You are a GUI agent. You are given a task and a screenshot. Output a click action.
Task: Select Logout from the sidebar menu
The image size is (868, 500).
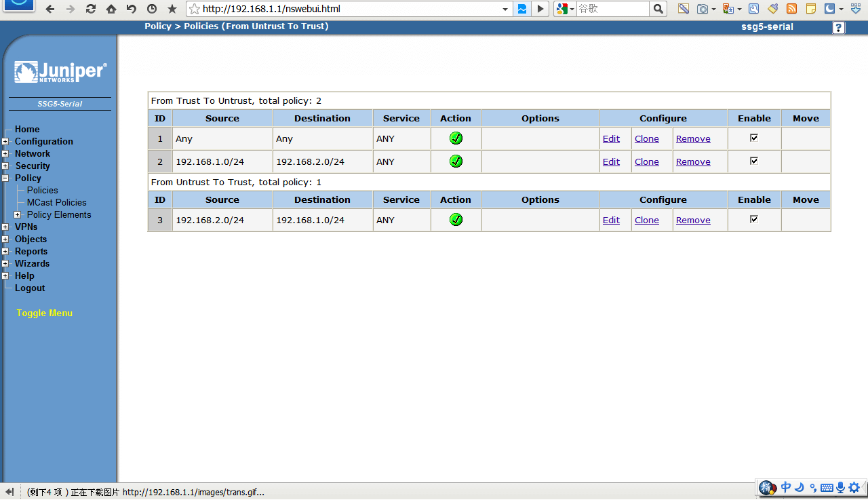[30, 288]
